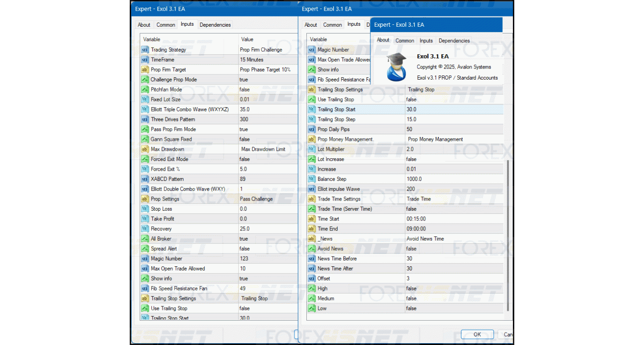The height and width of the screenshot is (345, 644).
Task: Click the vertical scrollbar of the right inputs list
Action: point(508,235)
